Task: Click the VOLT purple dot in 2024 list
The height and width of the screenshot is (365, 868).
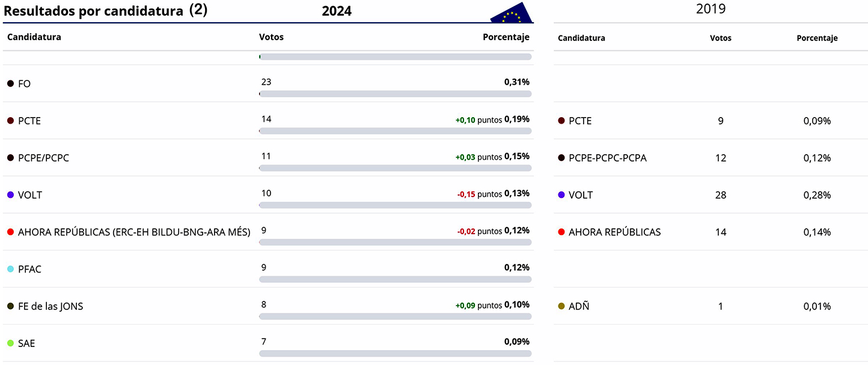Action: [x=10, y=195]
